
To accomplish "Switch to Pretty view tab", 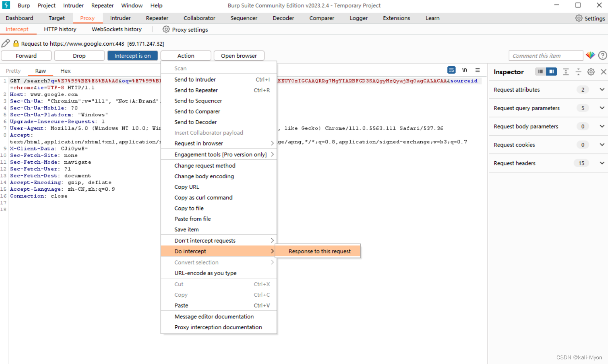I will click(x=13, y=71).
